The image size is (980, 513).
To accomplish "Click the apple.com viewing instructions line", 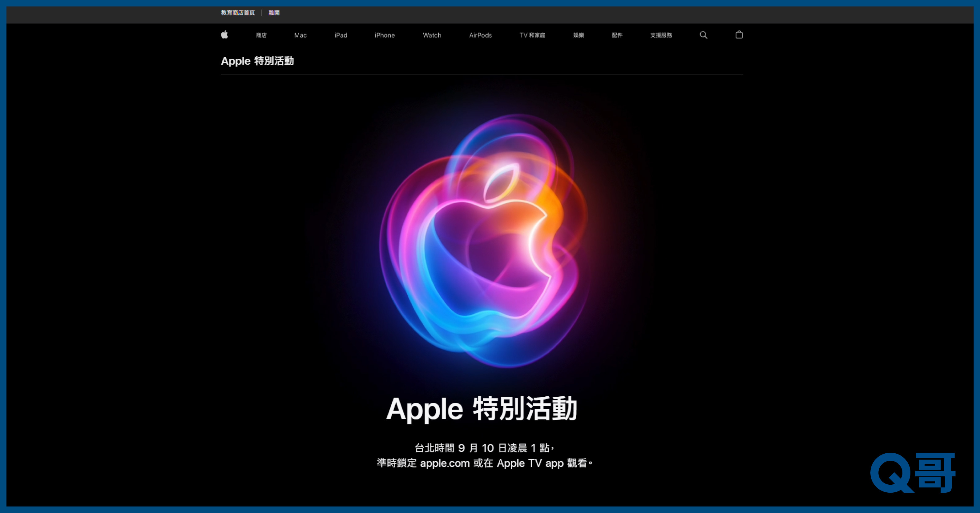I will 484,463.
